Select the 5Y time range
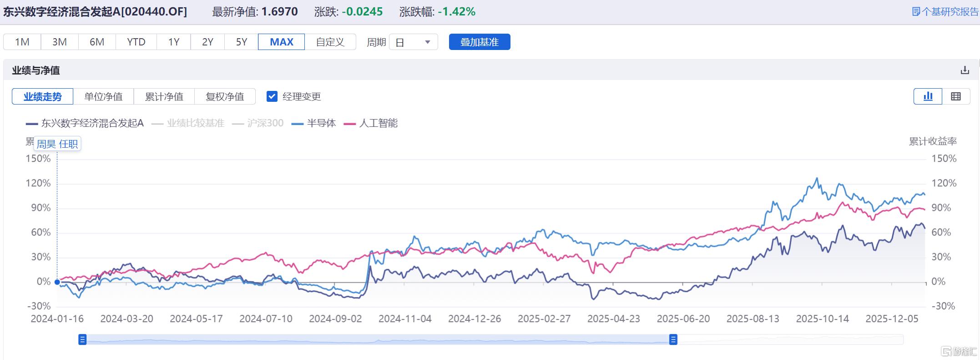 (x=241, y=42)
